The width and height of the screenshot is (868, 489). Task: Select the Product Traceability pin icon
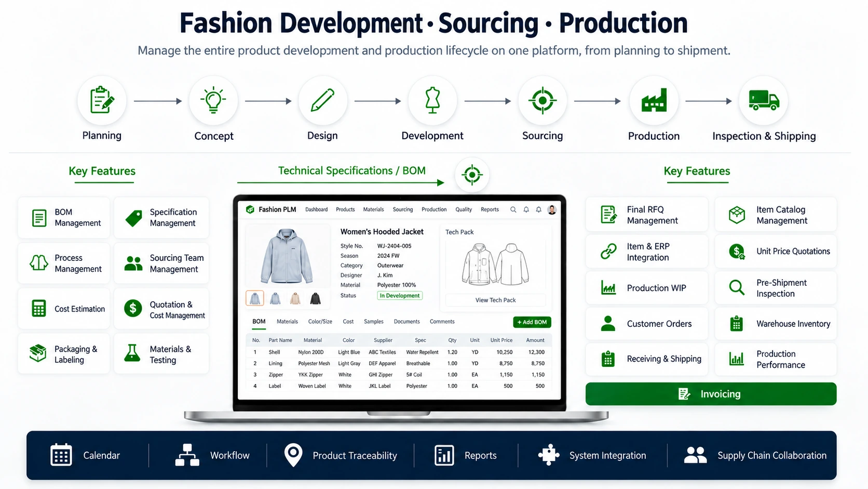[293, 455]
